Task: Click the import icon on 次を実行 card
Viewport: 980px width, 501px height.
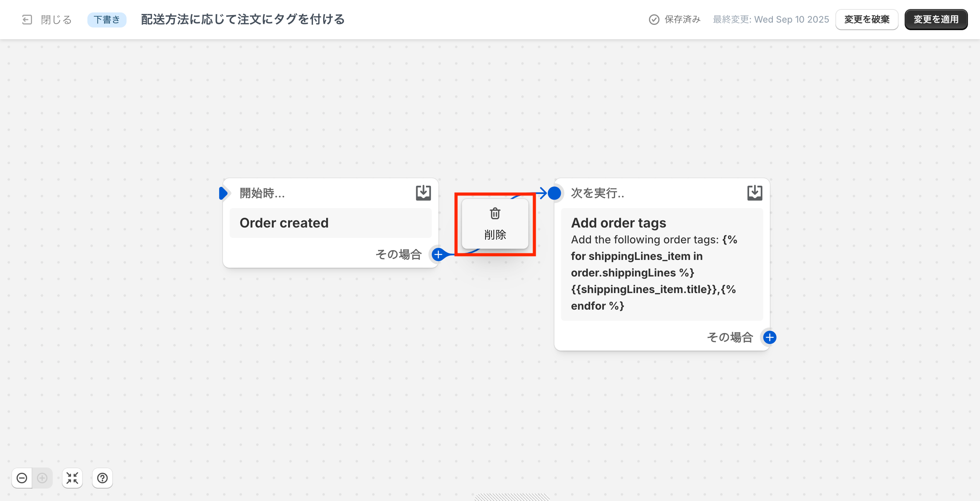Action: pos(754,193)
